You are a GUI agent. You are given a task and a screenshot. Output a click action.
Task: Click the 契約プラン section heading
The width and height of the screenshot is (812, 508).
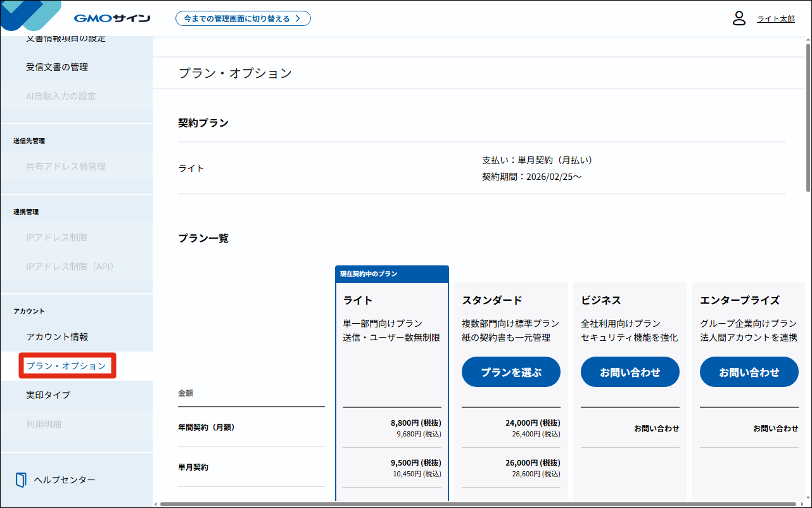pos(203,123)
